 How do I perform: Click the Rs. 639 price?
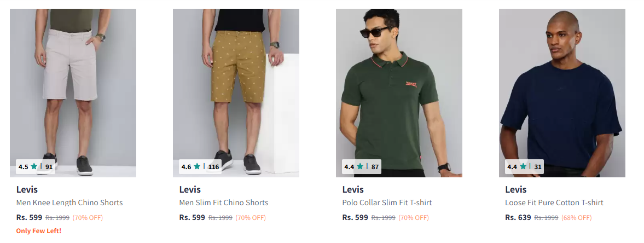(518, 217)
